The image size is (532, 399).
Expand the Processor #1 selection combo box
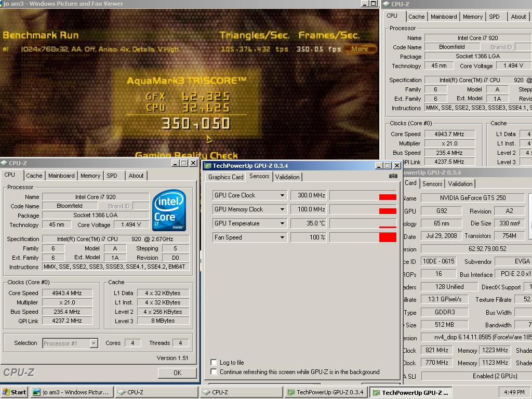point(94,343)
